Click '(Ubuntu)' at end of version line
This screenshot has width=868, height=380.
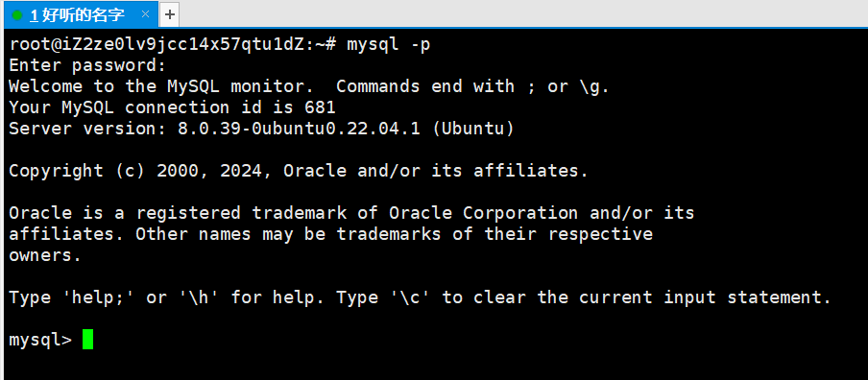tap(472, 129)
